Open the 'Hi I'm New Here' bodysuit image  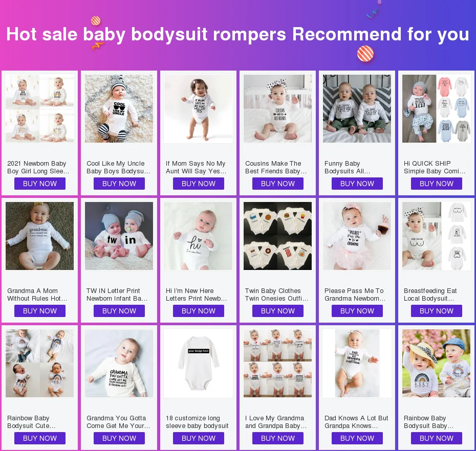[x=198, y=236]
